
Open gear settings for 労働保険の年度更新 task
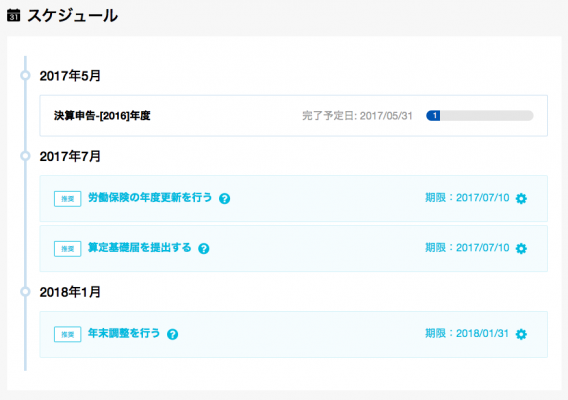point(521,199)
